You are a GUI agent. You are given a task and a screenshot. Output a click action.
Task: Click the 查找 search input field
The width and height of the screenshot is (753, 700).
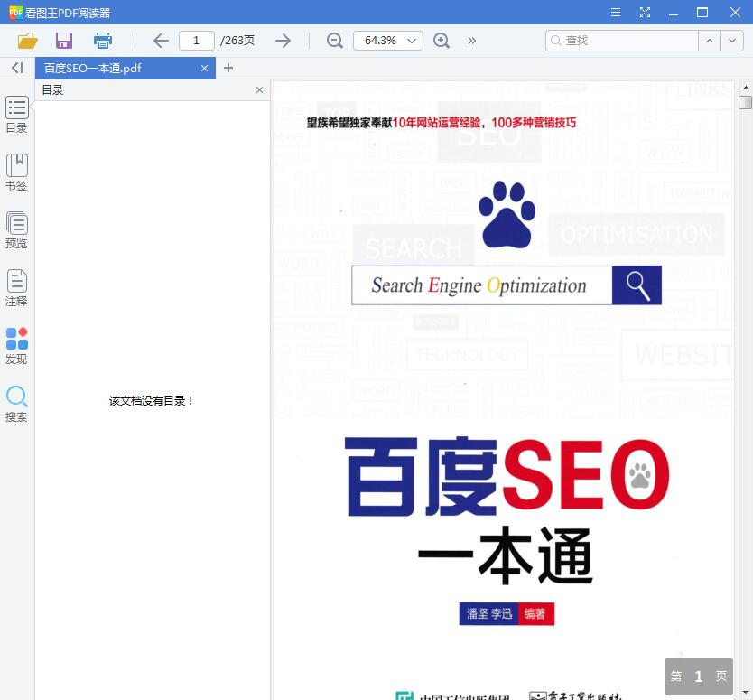622,41
